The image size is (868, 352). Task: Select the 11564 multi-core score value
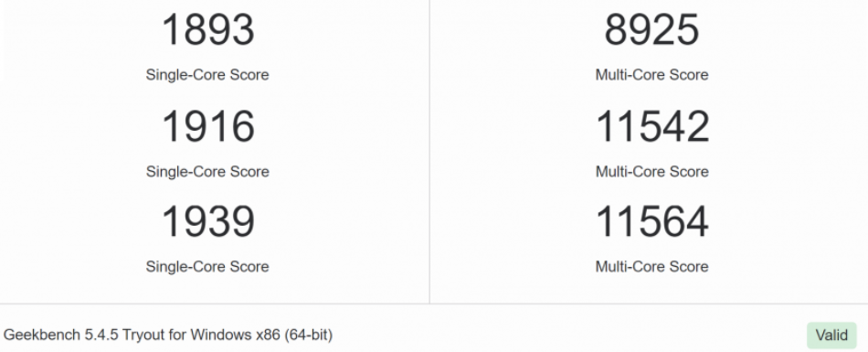click(x=652, y=222)
